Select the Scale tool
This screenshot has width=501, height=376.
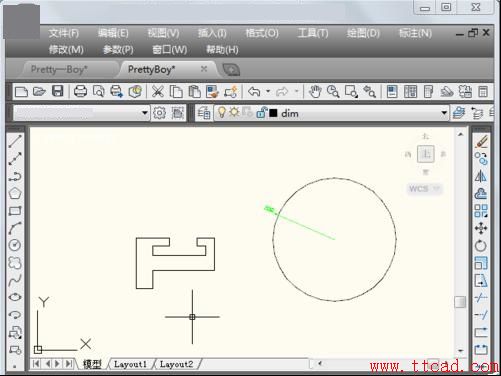click(x=481, y=263)
